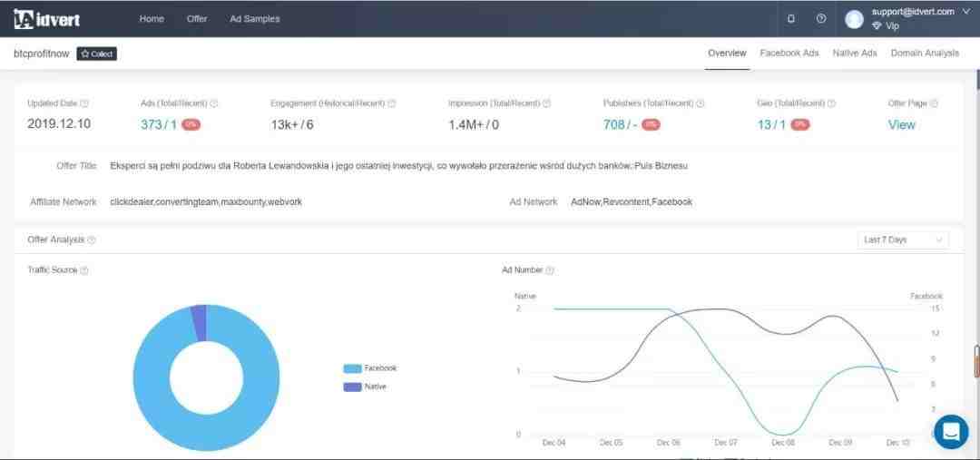Open the notifications bell icon

click(791, 19)
